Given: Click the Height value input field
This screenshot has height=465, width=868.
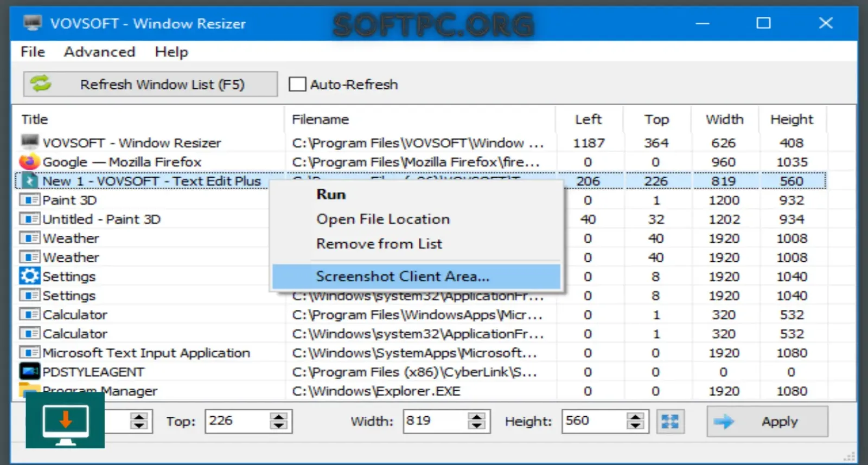Looking at the screenshot, I should coord(593,421).
